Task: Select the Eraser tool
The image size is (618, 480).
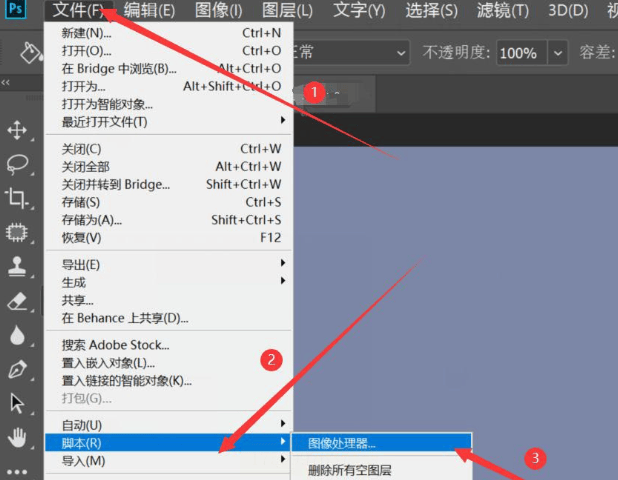Action: 17,301
